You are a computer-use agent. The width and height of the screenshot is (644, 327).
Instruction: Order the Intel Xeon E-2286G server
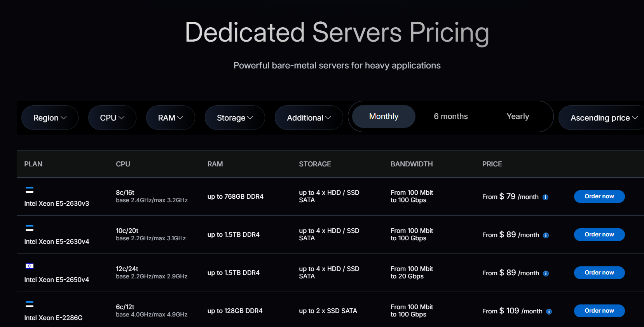coord(599,311)
